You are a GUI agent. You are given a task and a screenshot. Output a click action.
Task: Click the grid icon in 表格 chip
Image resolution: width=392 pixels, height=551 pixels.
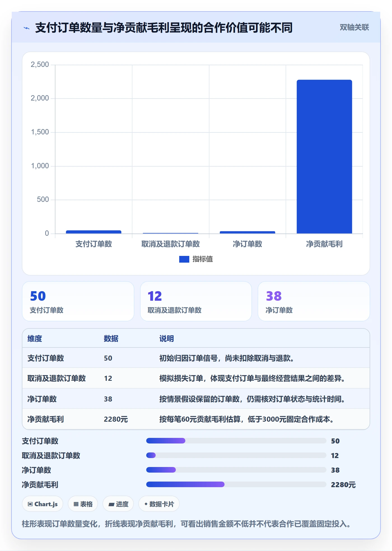[x=76, y=504]
